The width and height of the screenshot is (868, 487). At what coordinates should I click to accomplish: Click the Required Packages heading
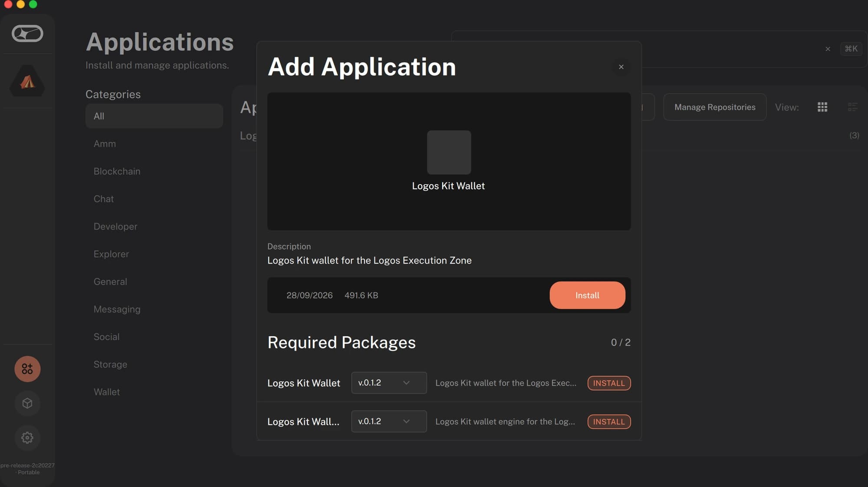[x=342, y=342]
